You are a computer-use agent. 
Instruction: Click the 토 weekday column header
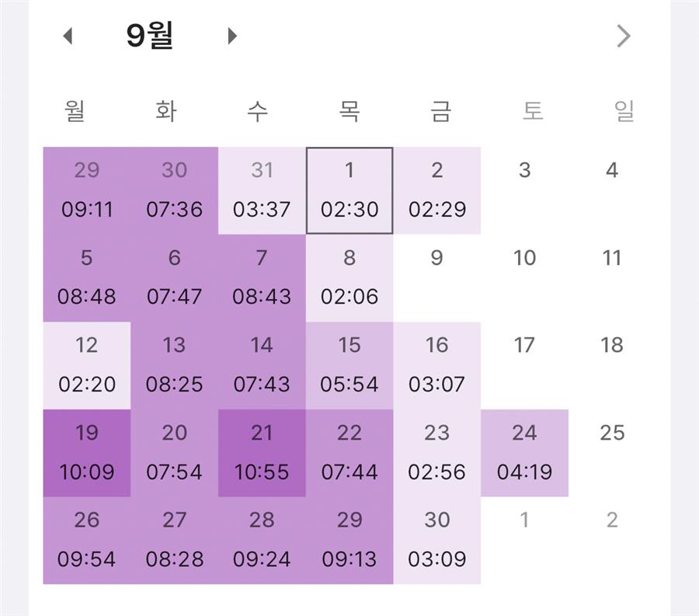tap(532, 111)
